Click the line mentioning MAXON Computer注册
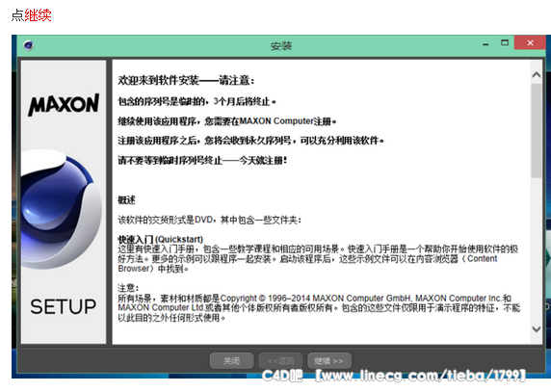This screenshot has width=551, height=392. click(227, 121)
